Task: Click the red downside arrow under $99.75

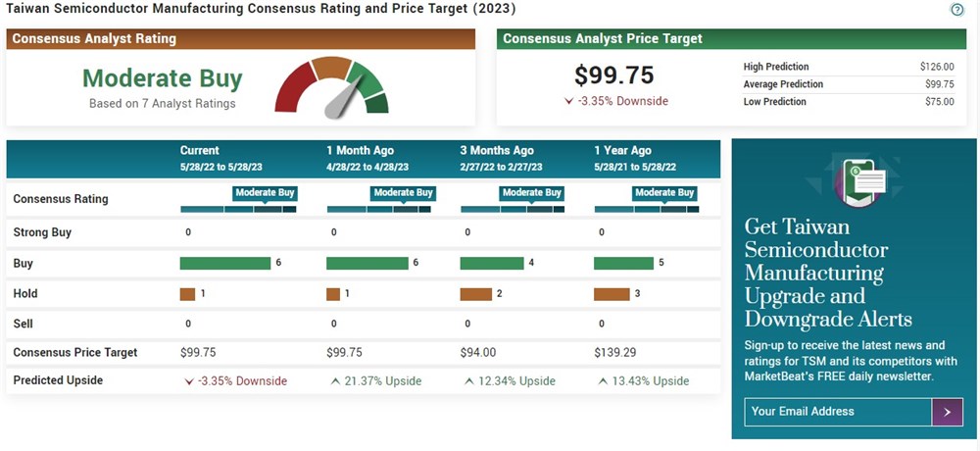Action: pyautogui.click(x=569, y=101)
